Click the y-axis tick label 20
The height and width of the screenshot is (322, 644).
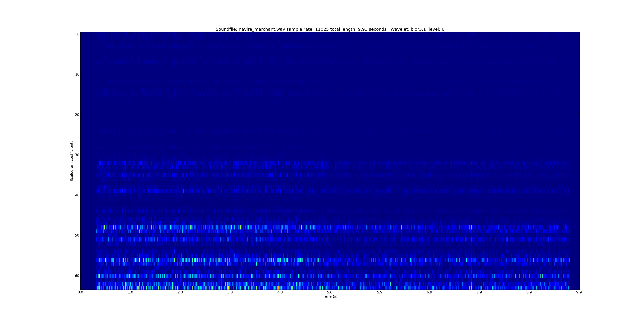(x=77, y=114)
